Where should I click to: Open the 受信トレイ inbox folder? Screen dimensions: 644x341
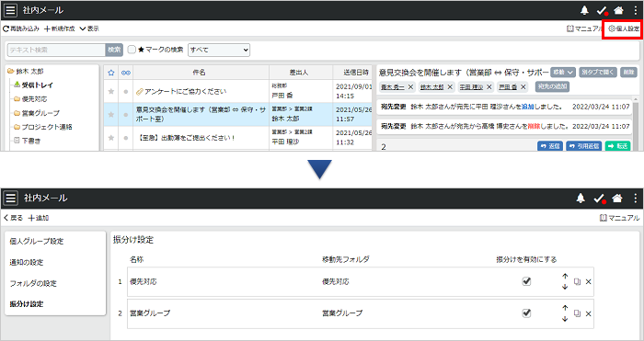[34, 85]
